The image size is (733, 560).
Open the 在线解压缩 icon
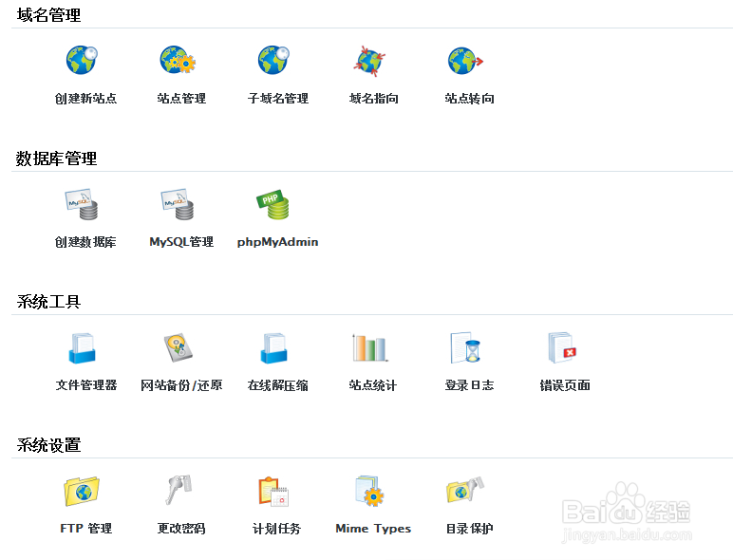click(x=274, y=348)
